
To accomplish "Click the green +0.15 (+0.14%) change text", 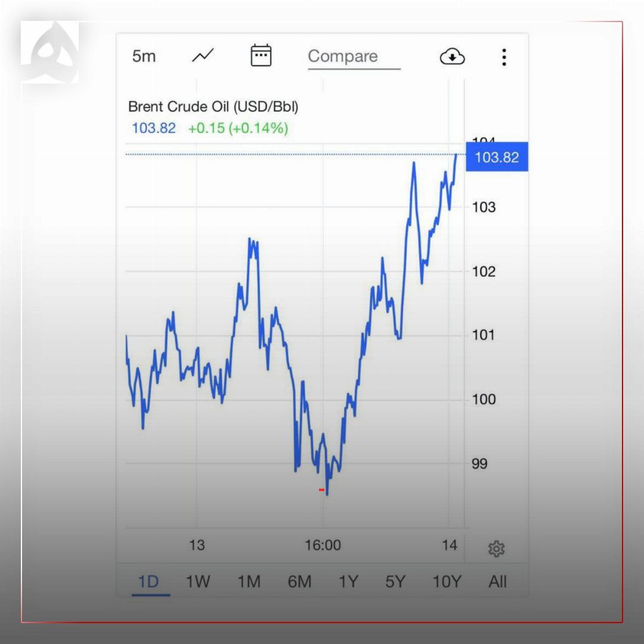I will (238, 128).
